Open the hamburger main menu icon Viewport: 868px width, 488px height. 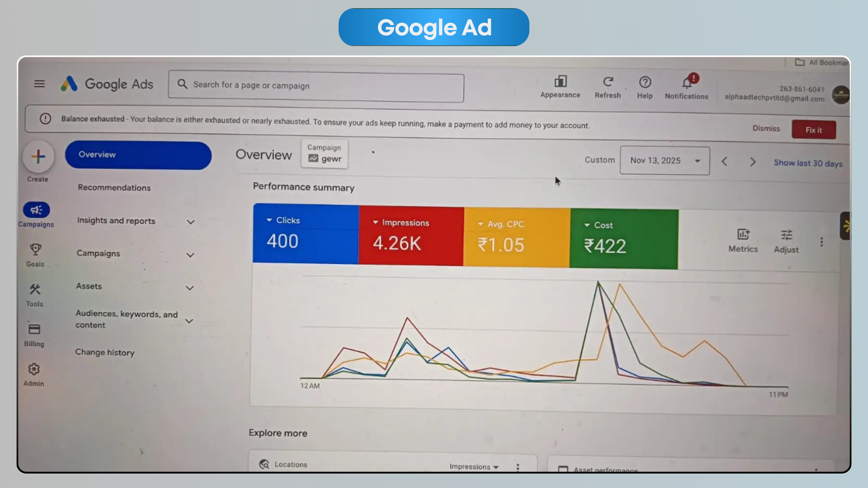pyautogui.click(x=39, y=84)
